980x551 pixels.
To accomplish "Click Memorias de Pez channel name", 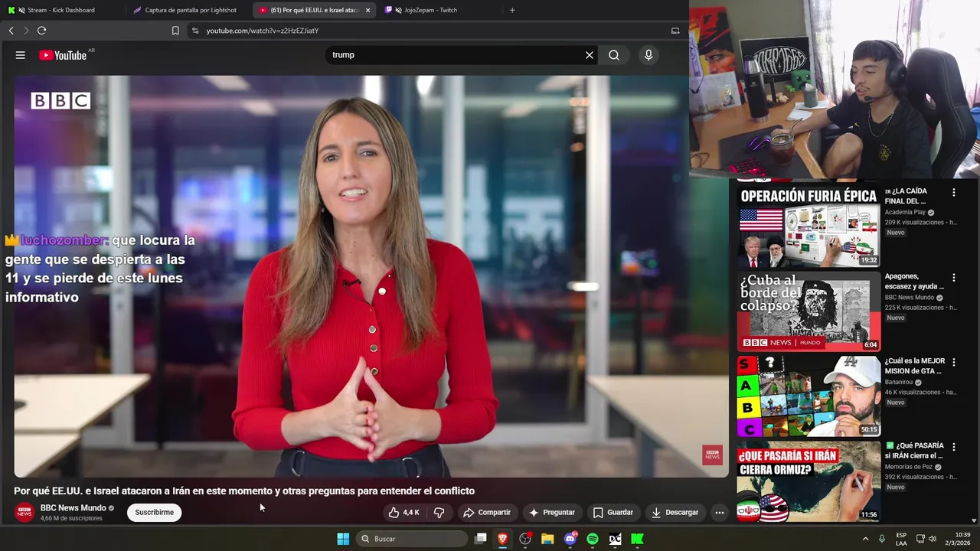I will 908,467.
